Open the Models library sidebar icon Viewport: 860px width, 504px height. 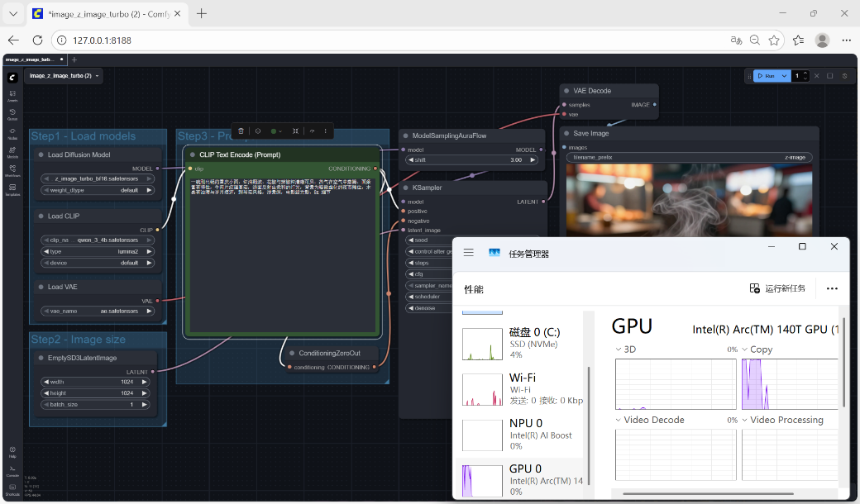[x=12, y=151]
